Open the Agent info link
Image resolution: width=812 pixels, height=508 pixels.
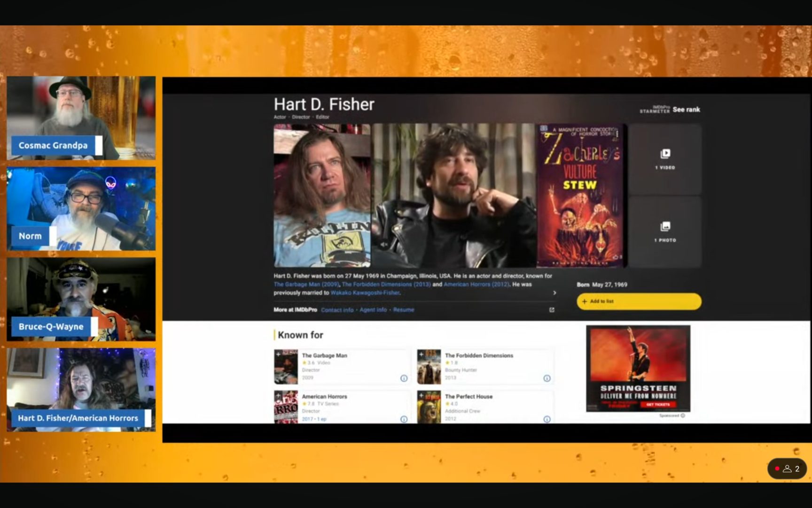click(373, 310)
